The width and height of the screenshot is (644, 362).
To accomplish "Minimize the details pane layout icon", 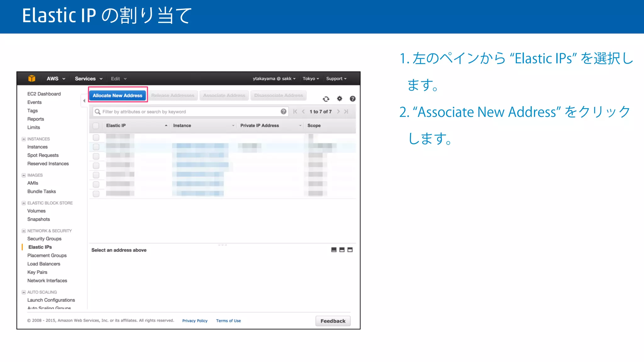I will click(x=334, y=250).
